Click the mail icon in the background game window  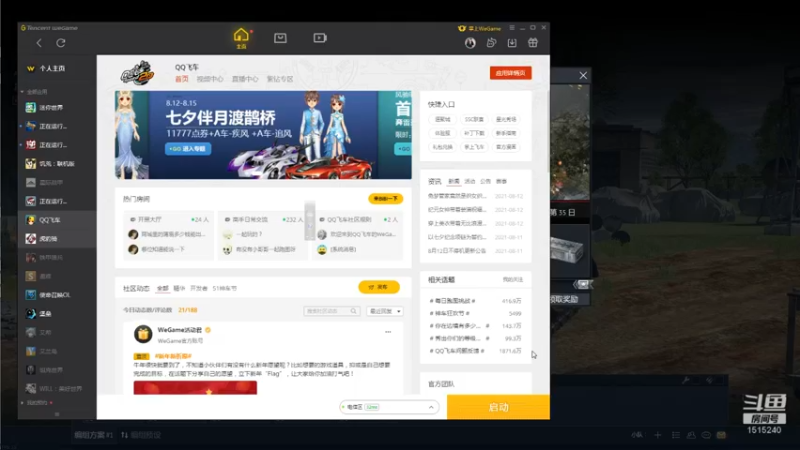721,435
